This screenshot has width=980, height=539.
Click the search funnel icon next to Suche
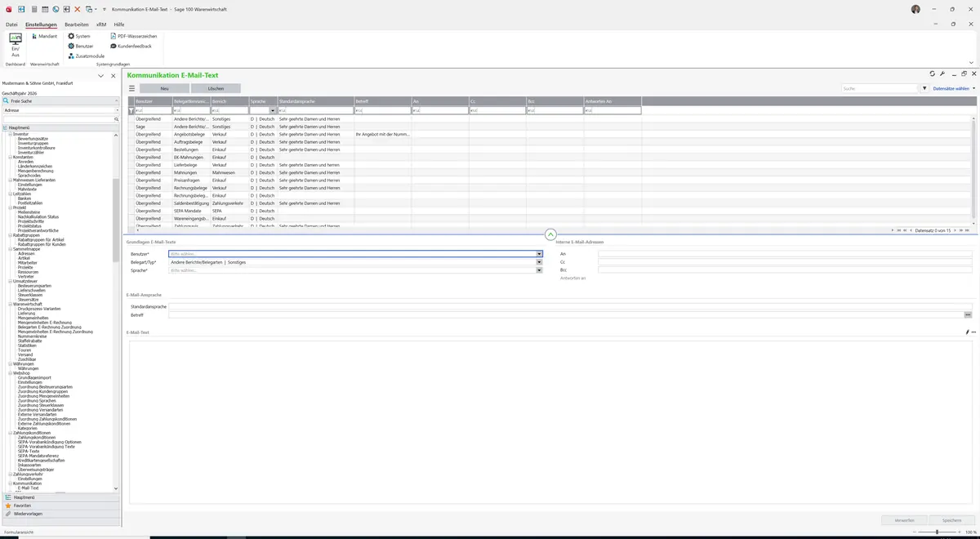pyautogui.click(x=924, y=88)
